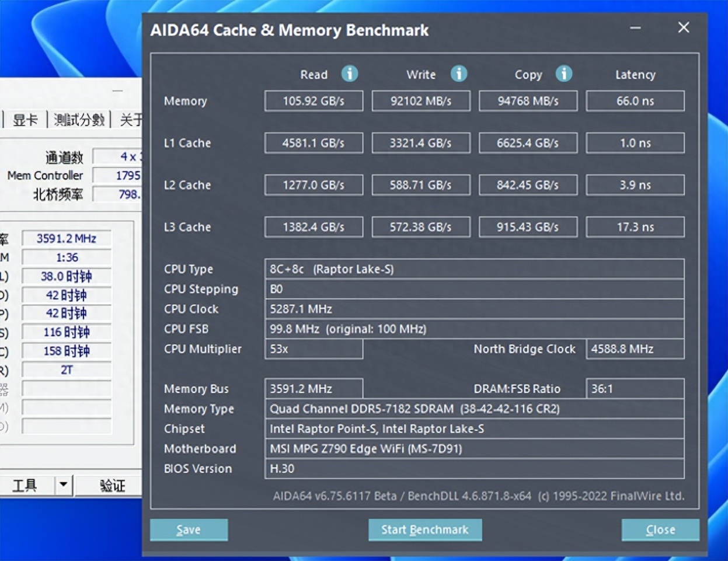Click the CPU Multiplier 53x field

coord(314,349)
